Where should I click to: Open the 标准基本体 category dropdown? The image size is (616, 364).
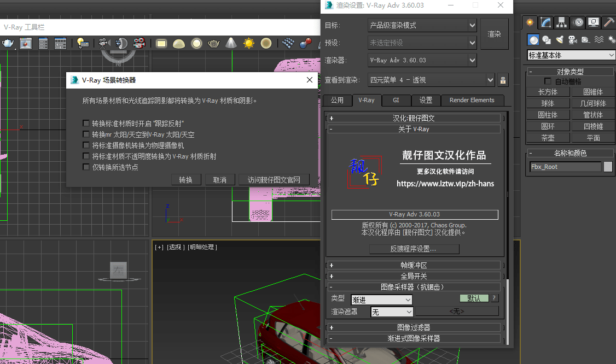[x=571, y=55]
